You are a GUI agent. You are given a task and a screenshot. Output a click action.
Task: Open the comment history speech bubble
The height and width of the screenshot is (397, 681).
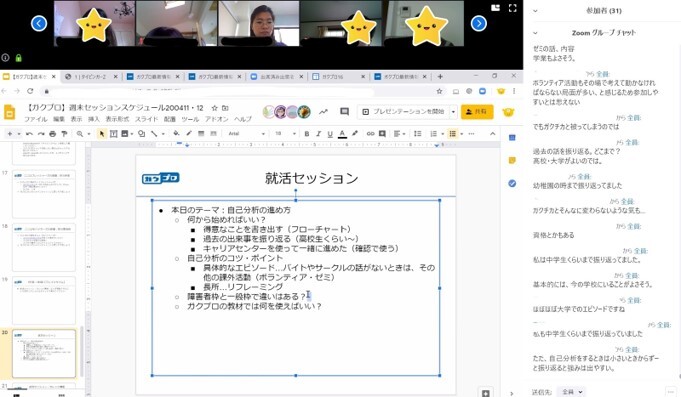(344, 112)
